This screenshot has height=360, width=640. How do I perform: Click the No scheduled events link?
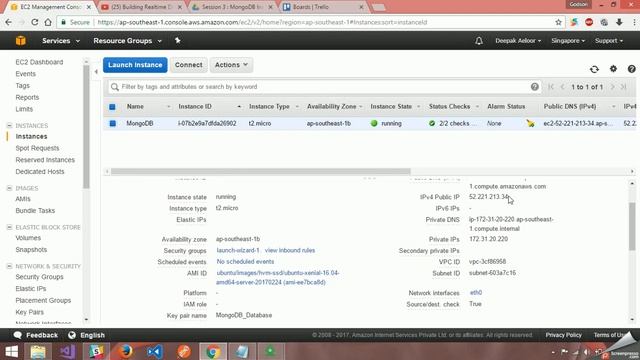[245, 262]
